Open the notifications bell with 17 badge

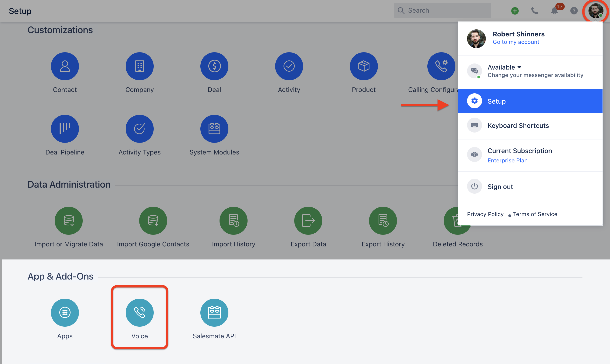click(554, 11)
